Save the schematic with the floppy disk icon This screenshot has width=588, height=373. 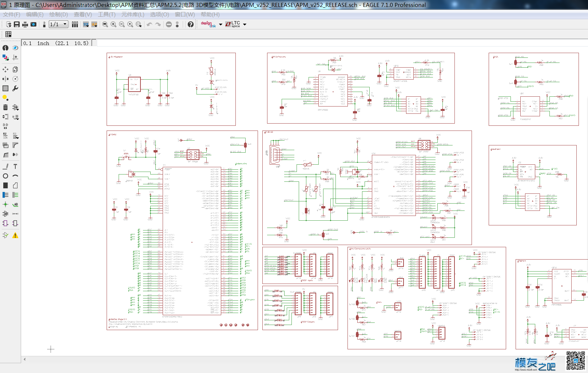pyautogui.click(x=17, y=24)
